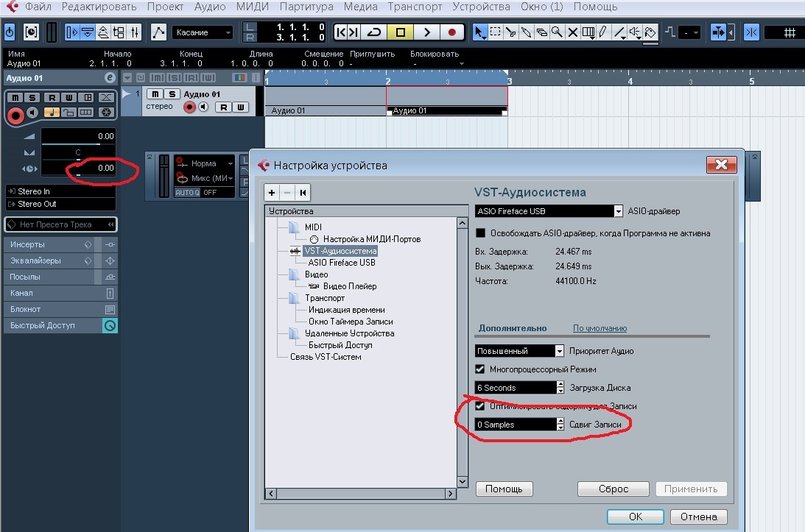Mute Аудио 01 in the track list
The image size is (805, 532).
pyautogui.click(x=155, y=94)
